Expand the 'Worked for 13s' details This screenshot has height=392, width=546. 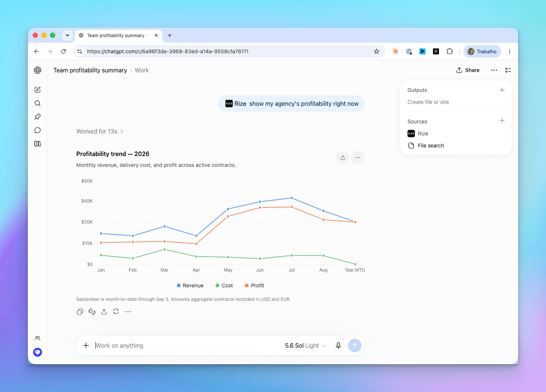tap(100, 131)
